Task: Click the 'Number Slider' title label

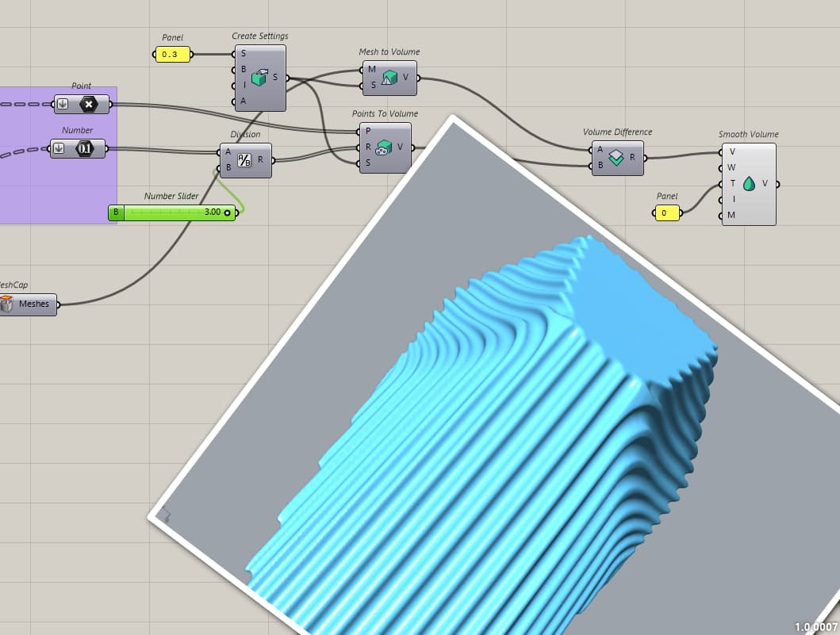Action: (171, 197)
